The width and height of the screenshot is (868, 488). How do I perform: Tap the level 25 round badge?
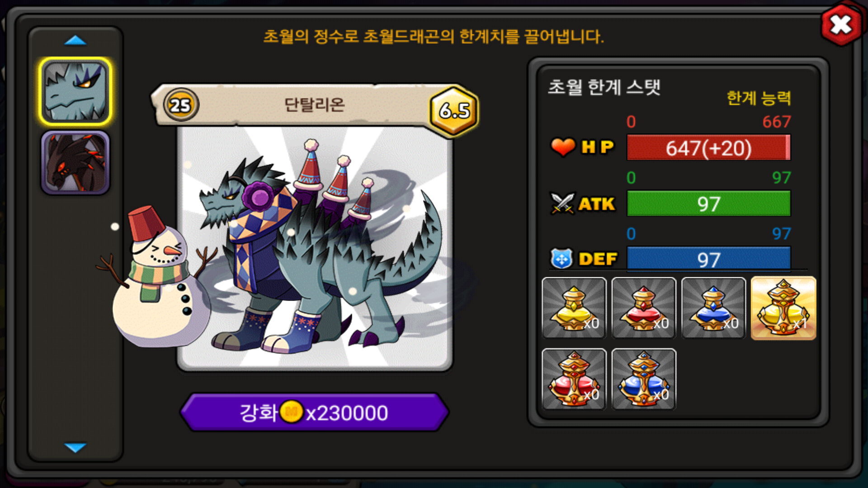pos(181,105)
